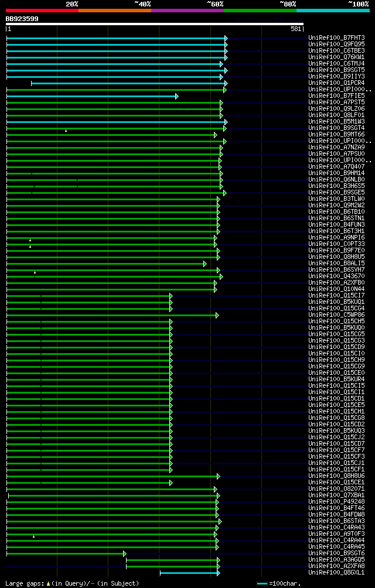Select the white BB923599 query bar
Viewport: 375px width, 588px height.
(x=155, y=24)
